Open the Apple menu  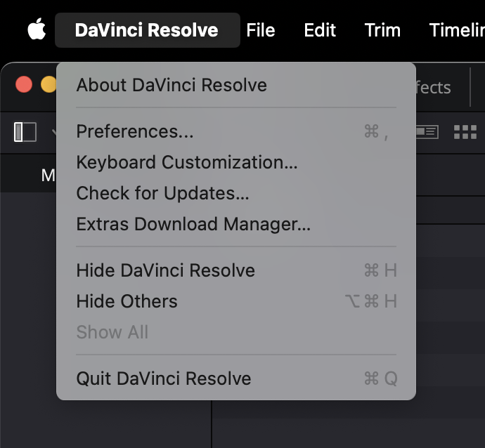(37, 30)
